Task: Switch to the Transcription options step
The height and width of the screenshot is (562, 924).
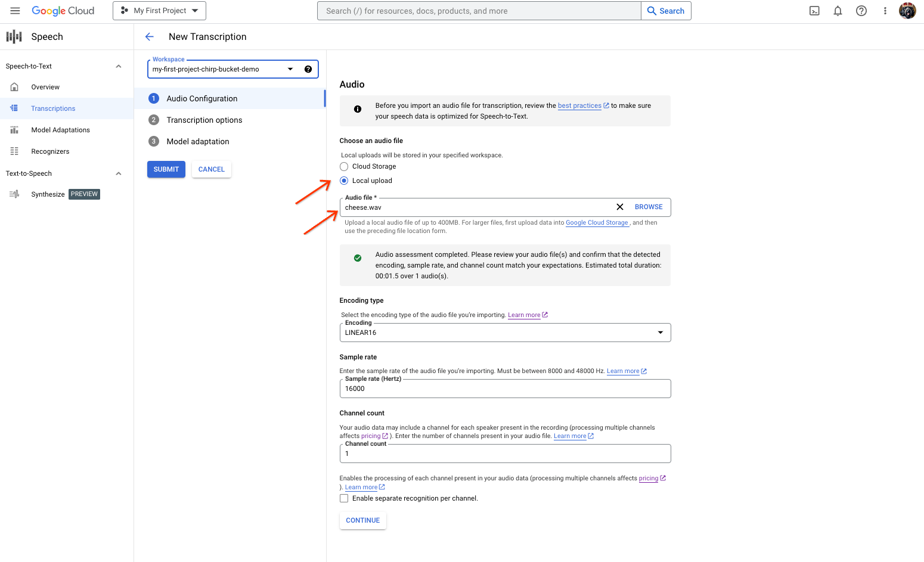Action: point(204,120)
